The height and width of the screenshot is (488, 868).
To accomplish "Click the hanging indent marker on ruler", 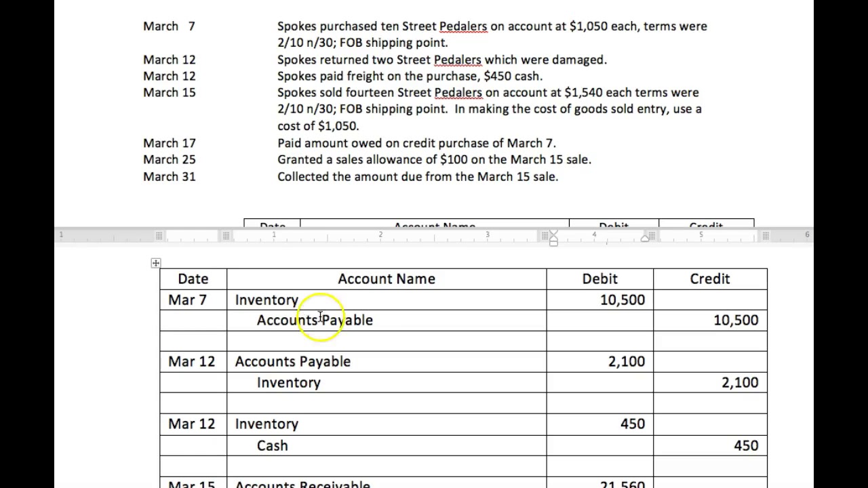I will (553, 240).
